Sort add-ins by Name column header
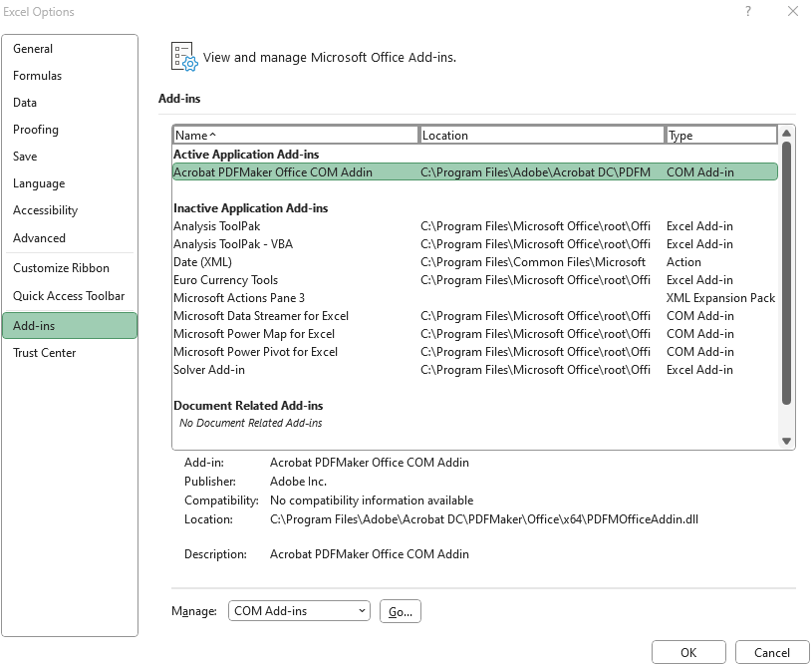Screen dimensions: 812x666 pos(295,136)
